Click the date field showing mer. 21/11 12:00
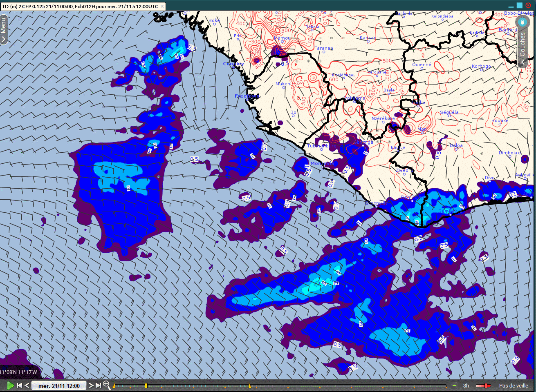 click(59, 385)
